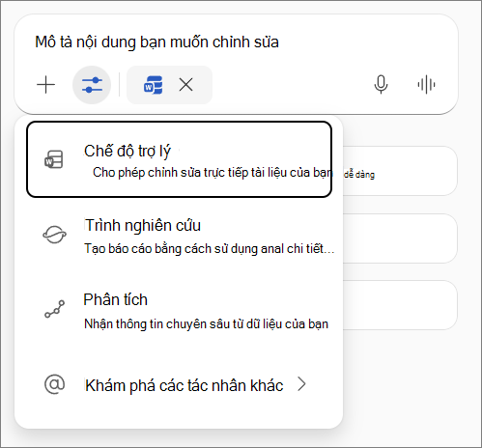Click text 'Tạo báo cáo bằng cách sử dụng anal chi tiết...'
This screenshot has width=482, height=448.
pyautogui.click(x=210, y=249)
